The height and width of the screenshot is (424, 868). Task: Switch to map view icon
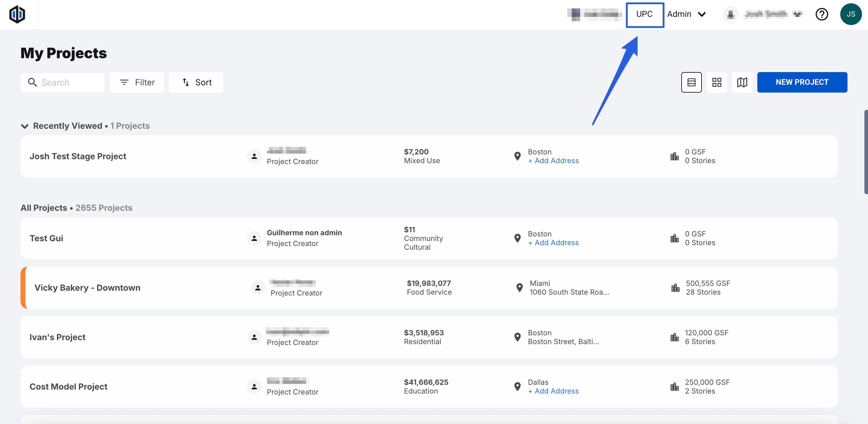(742, 82)
